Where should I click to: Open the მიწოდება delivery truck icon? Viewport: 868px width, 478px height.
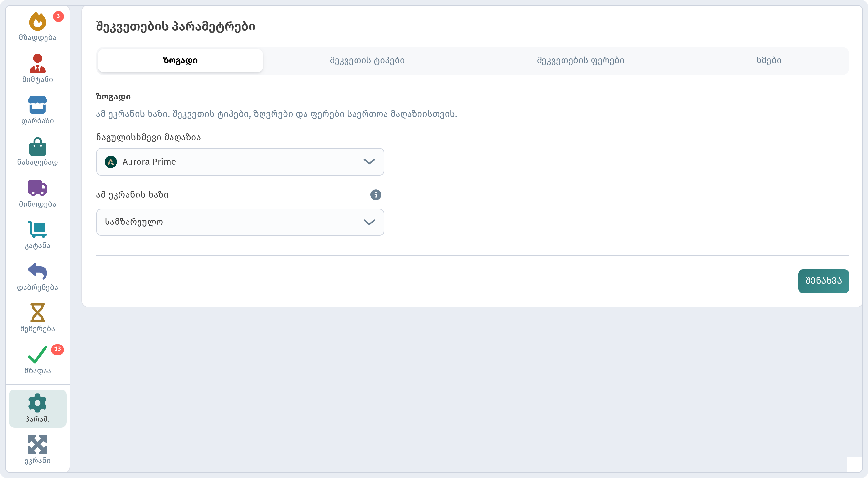[x=37, y=188]
